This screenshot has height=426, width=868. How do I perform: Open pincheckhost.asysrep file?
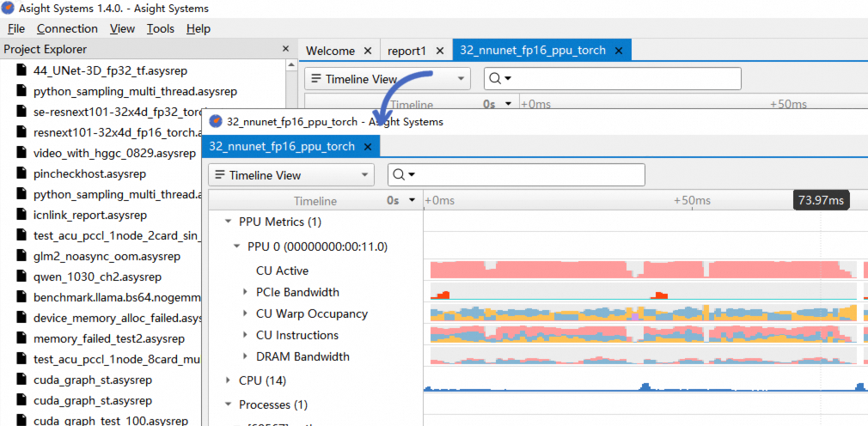click(x=89, y=173)
